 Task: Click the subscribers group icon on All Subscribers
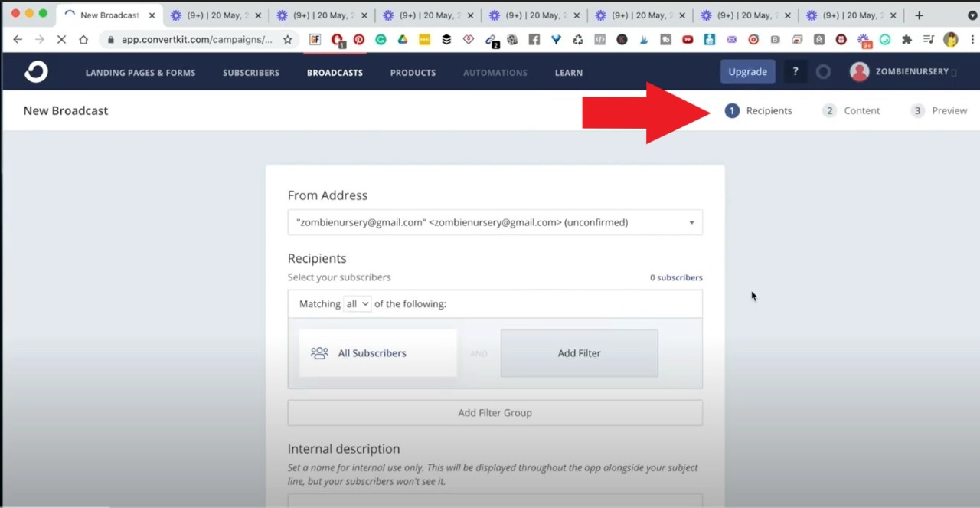pos(319,352)
